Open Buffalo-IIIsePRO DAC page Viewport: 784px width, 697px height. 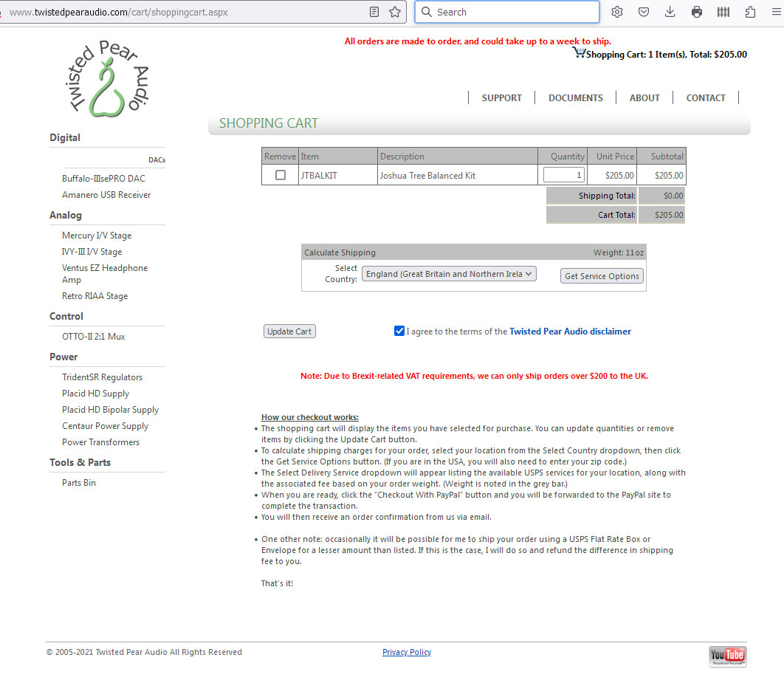point(103,179)
